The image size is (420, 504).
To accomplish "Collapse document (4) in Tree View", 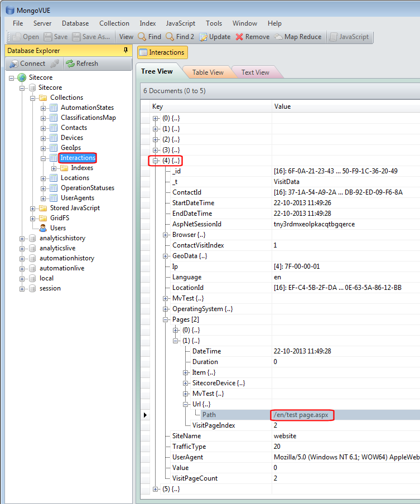I will [155, 161].
